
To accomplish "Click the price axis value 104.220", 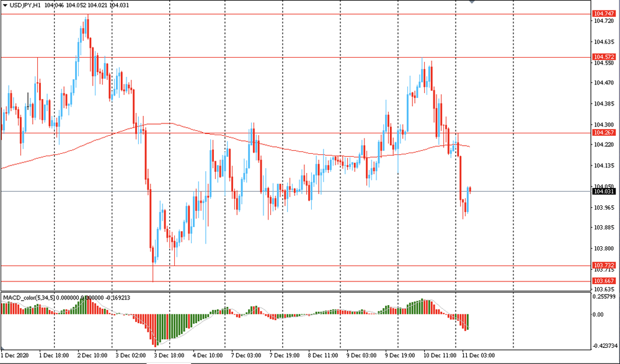I will (603, 145).
